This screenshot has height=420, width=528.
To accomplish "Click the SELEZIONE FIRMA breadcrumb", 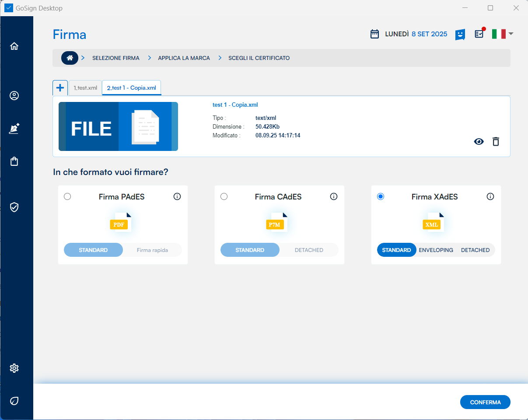I will (x=116, y=58).
